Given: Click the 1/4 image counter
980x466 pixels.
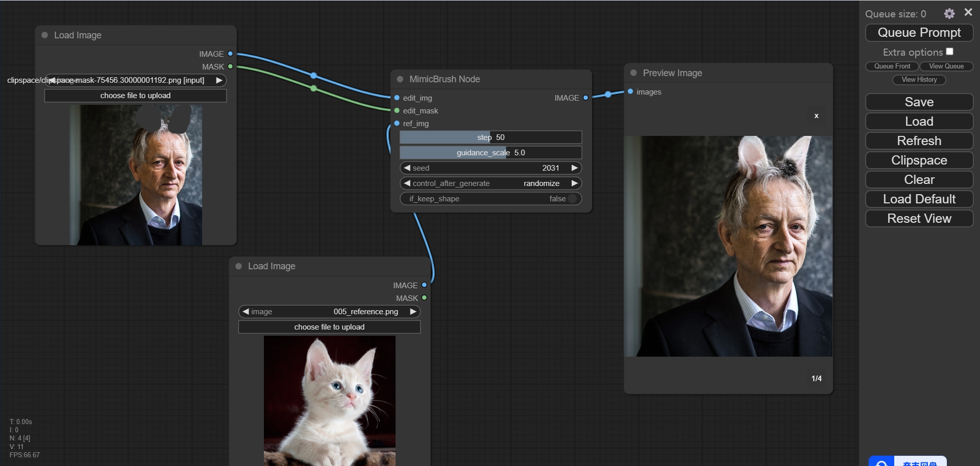Looking at the screenshot, I should 816,379.
